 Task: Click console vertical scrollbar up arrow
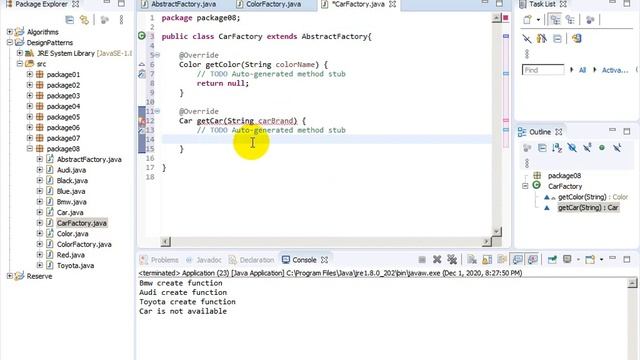tap(632, 283)
